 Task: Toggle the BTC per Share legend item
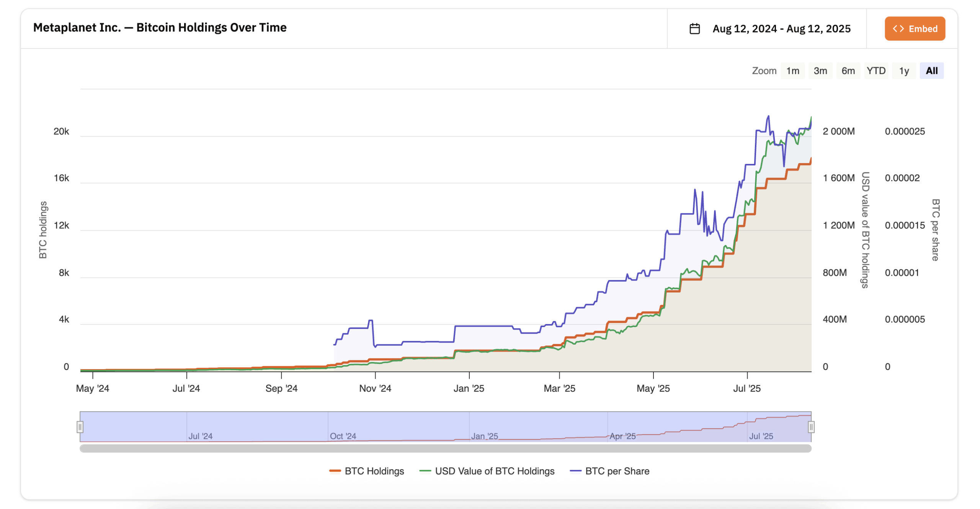click(609, 471)
